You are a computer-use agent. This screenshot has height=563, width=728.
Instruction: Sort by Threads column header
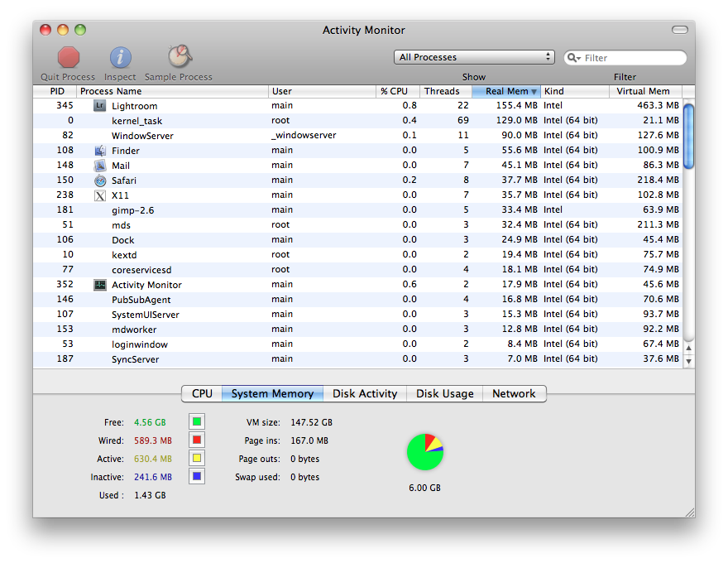point(445,91)
